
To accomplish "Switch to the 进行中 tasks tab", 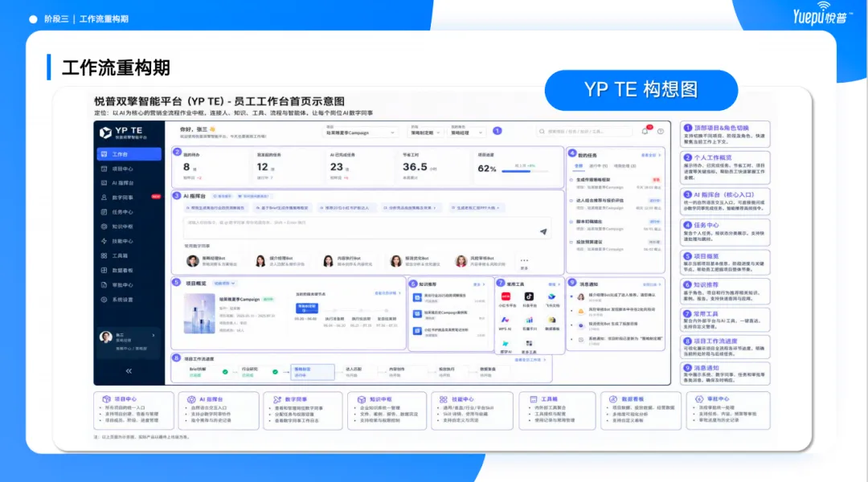I will pyautogui.click(x=599, y=166).
